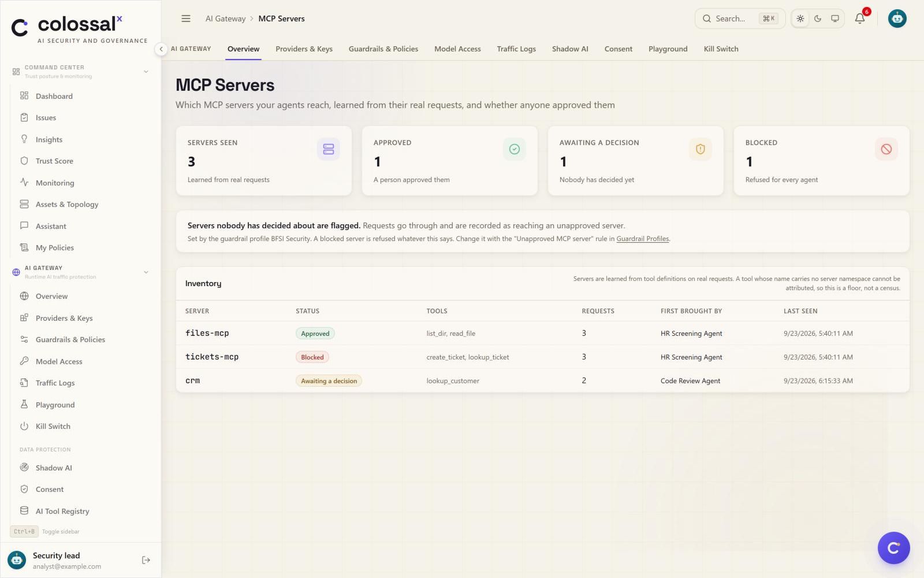924x578 pixels.
Task: Collapse the AI Gateway sidebar section
Action: pyautogui.click(x=146, y=272)
